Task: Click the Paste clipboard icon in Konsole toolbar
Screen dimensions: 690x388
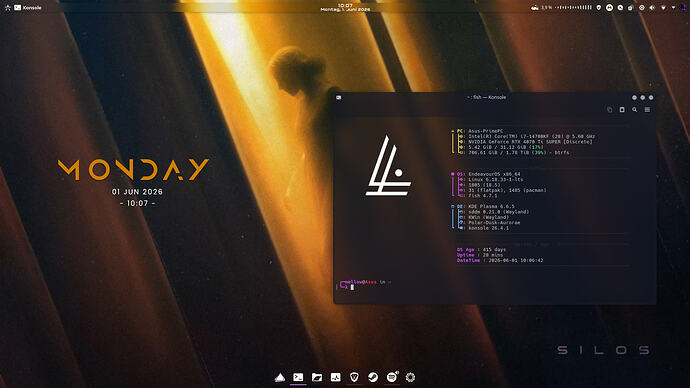Action: pyautogui.click(x=622, y=110)
